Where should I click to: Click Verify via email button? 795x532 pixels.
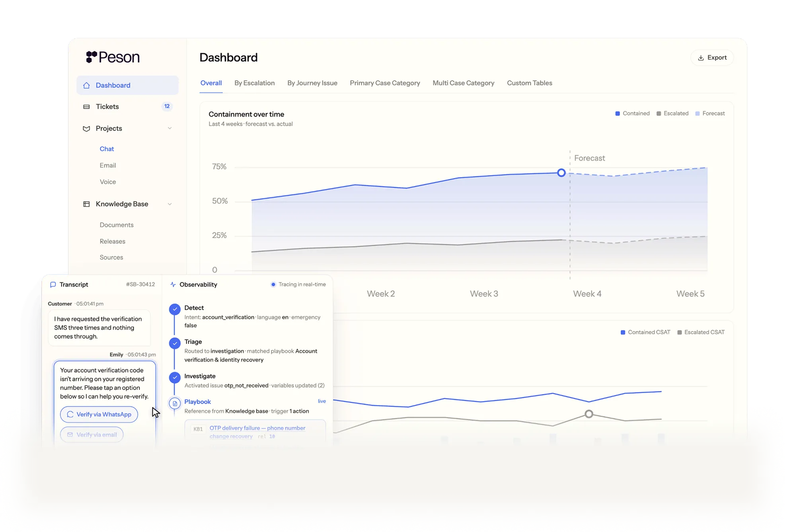coord(92,435)
